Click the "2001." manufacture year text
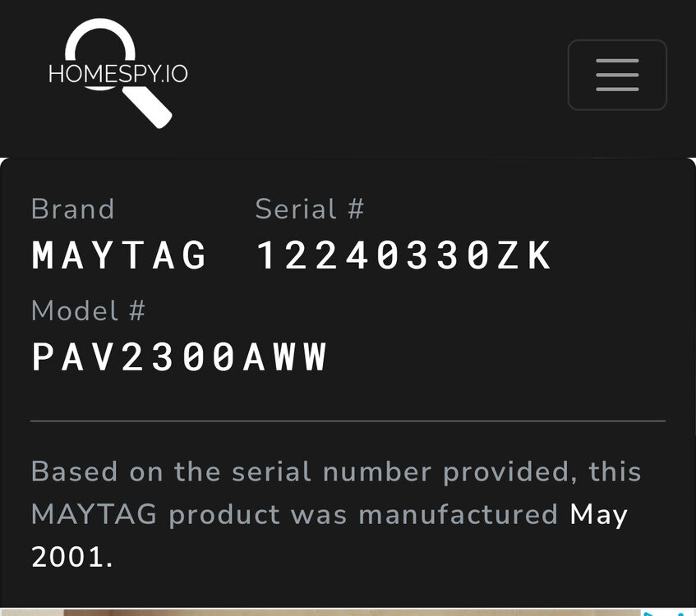696x616 pixels. click(x=71, y=558)
